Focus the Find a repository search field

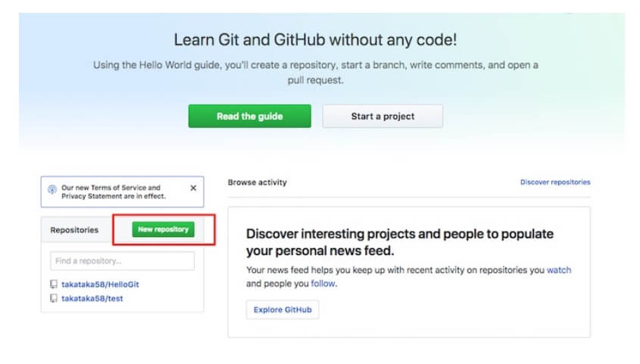click(x=122, y=261)
